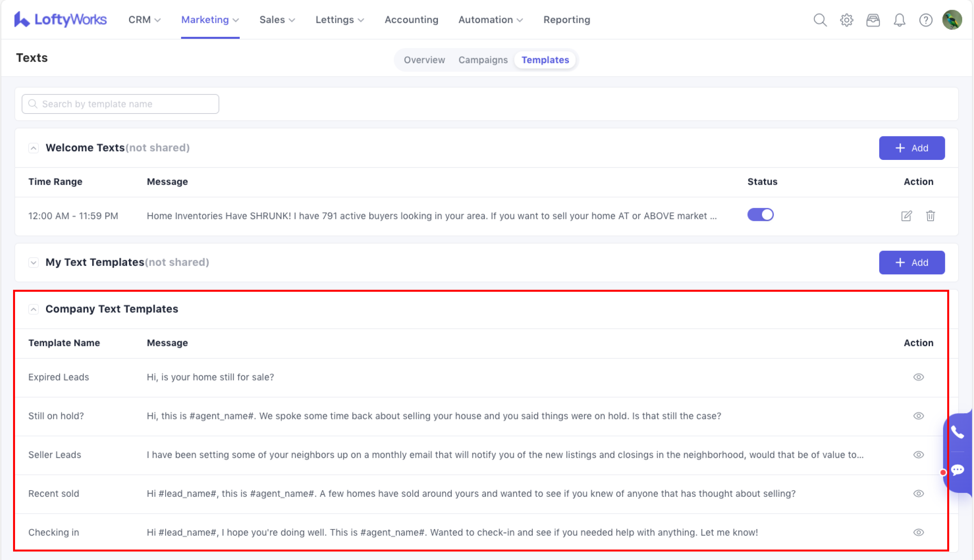Click the search by template name field
This screenshot has height=560, width=974.
click(x=120, y=104)
